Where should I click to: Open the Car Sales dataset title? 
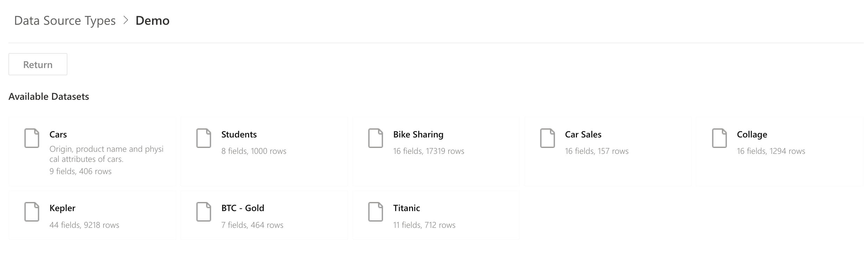[583, 134]
